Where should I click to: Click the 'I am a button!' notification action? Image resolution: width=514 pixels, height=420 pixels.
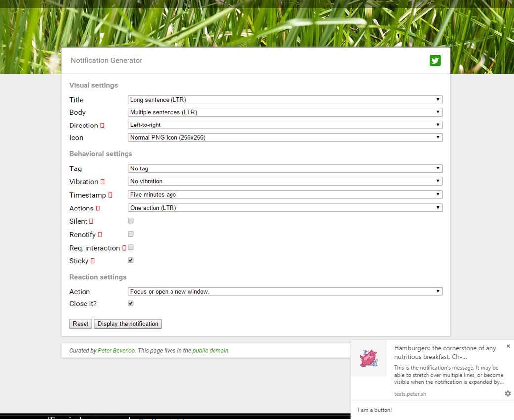tap(375, 410)
